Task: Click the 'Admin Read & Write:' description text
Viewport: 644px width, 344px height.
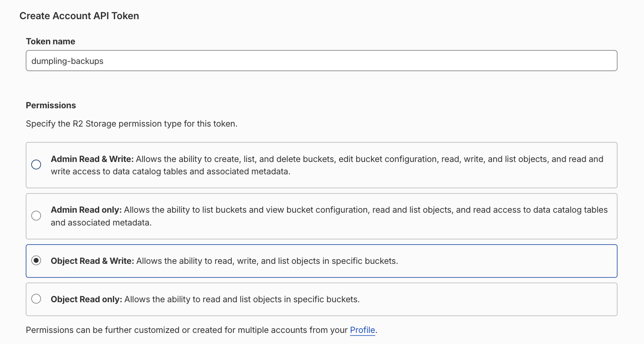Action: tap(327, 165)
